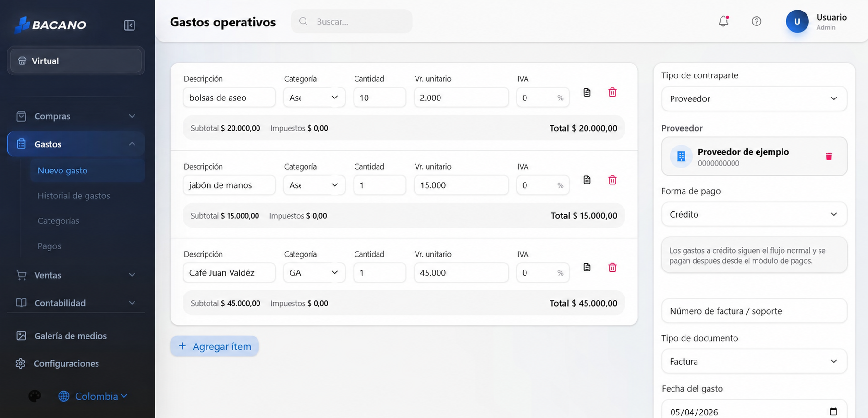Focus the Buscar search field

(x=352, y=22)
